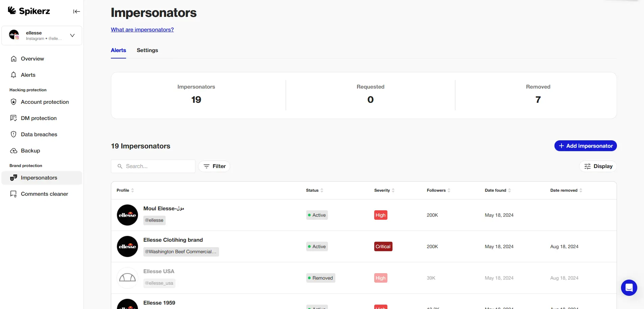Click the Overview home icon
Viewport: 644px width, 309px height.
[x=14, y=59]
